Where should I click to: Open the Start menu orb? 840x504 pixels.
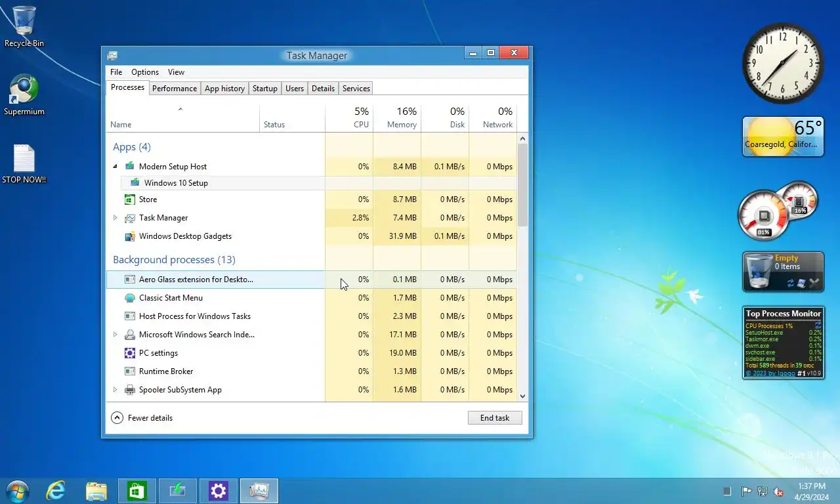tap(17, 491)
